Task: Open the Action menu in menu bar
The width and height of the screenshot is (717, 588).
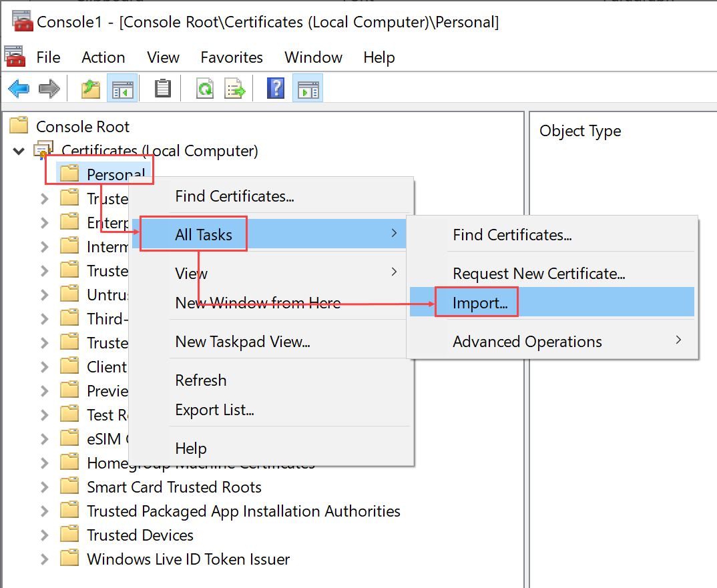Action: coord(103,57)
